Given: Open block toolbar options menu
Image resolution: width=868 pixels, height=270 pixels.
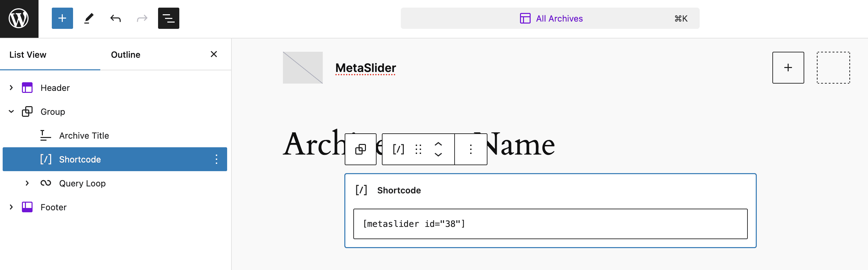Looking at the screenshot, I should point(471,149).
